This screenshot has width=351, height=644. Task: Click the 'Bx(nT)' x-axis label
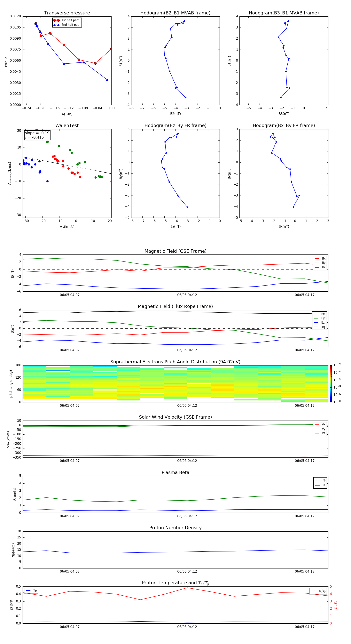coord(284,227)
